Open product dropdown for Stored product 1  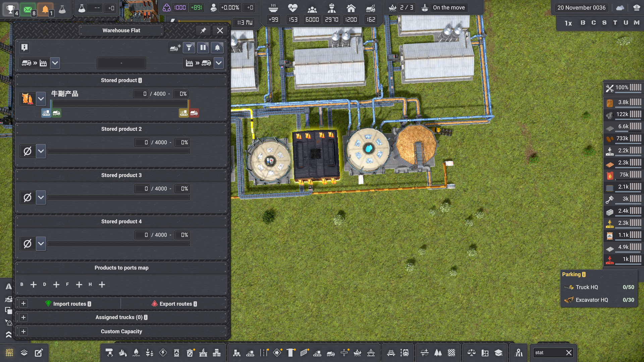41,99
